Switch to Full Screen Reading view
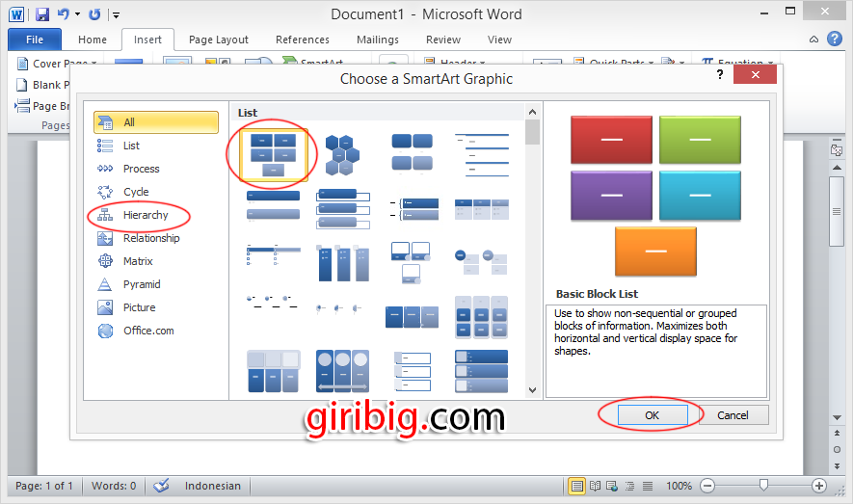Viewport: 853px width, 504px height. [595, 486]
